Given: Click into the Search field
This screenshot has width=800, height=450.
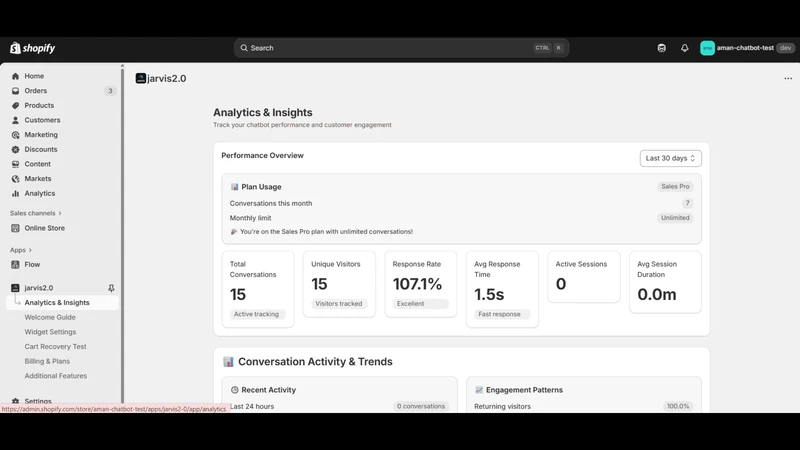Looking at the screenshot, I should (x=401, y=48).
